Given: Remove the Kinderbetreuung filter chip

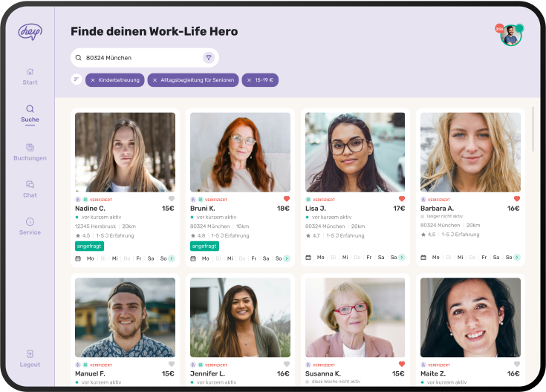Looking at the screenshot, I should tap(93, 80).
